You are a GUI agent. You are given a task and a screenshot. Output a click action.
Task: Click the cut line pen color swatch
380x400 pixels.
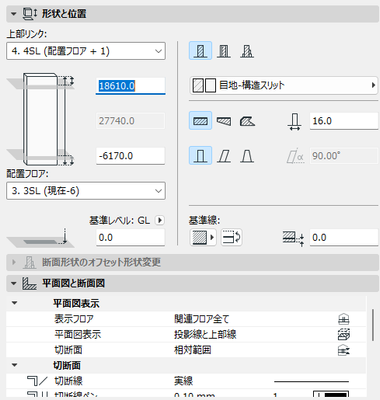point(331,395)
